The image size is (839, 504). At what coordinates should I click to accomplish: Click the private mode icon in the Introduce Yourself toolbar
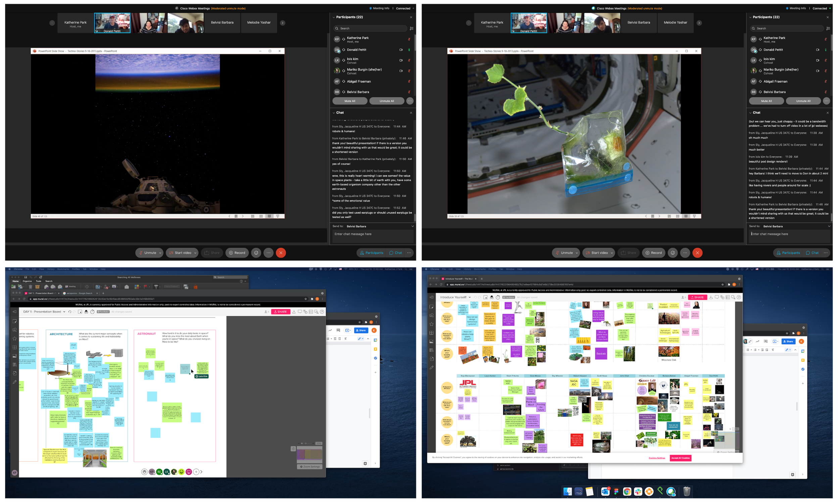pos(492,297)
